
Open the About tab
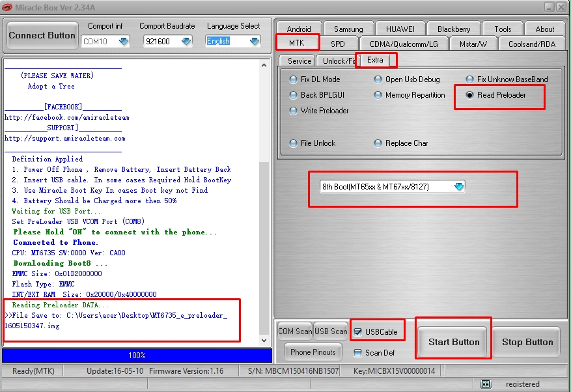(544, 29)
